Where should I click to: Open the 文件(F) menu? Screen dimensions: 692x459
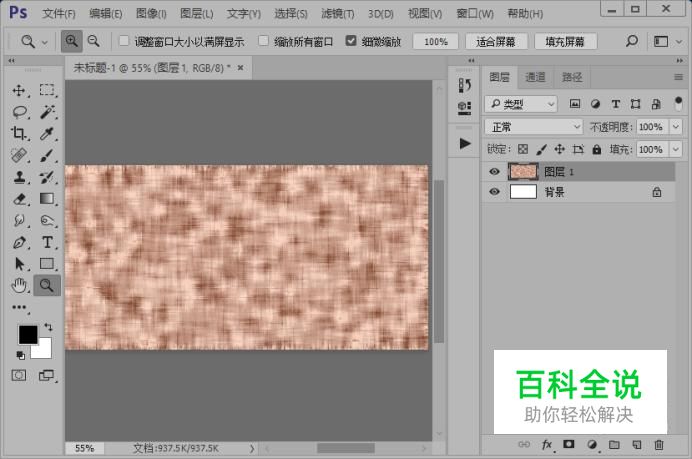pyautogui.click(x=59, y=14)
